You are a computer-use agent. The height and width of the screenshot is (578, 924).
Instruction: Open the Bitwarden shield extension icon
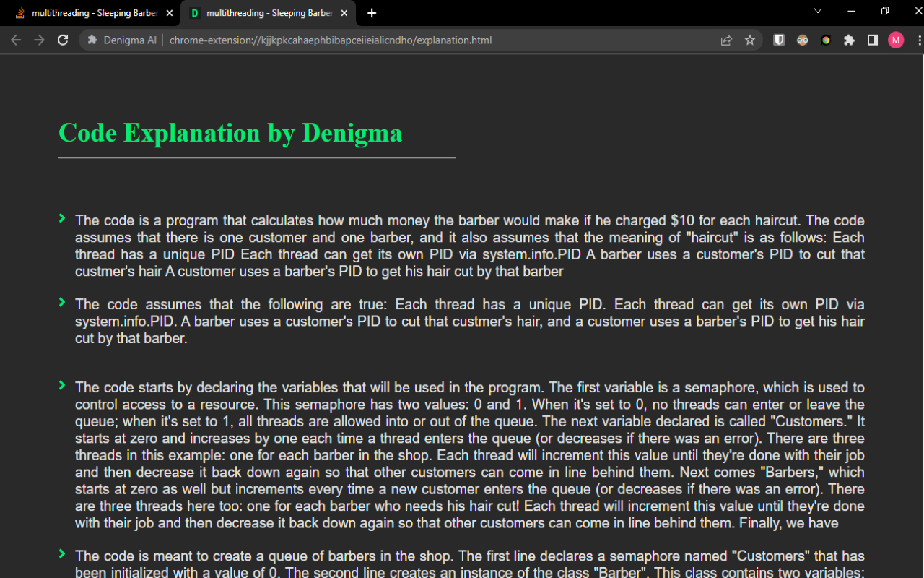pos(779,40)
